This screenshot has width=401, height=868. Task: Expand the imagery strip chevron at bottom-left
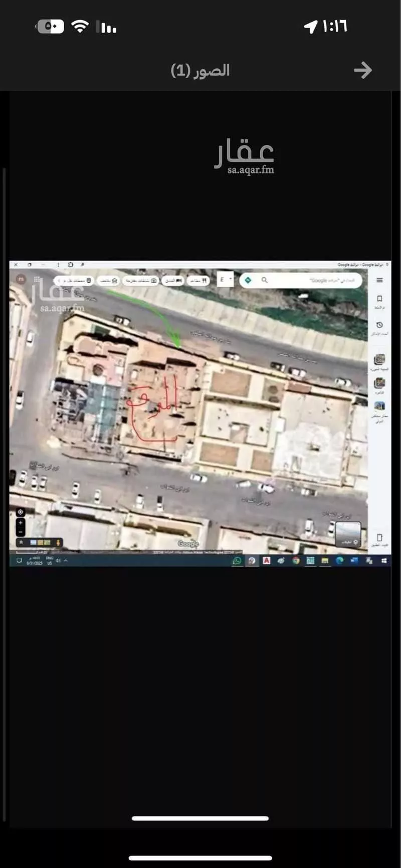click(21, 542)
